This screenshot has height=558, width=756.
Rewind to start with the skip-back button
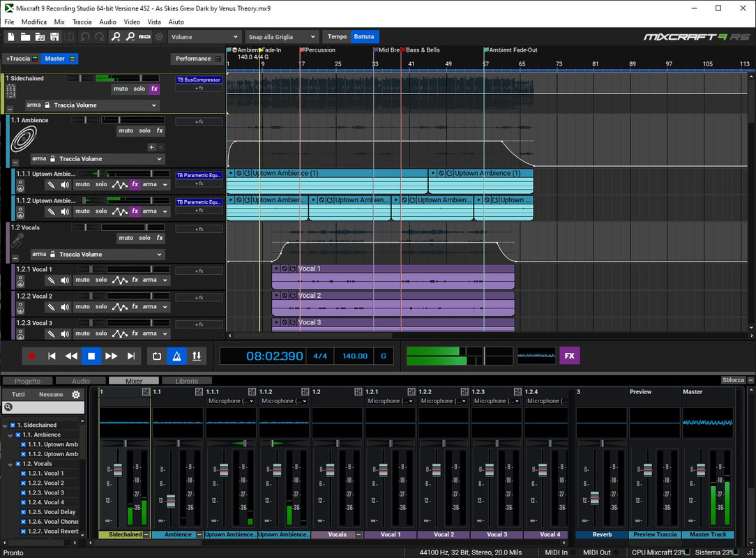52,356
